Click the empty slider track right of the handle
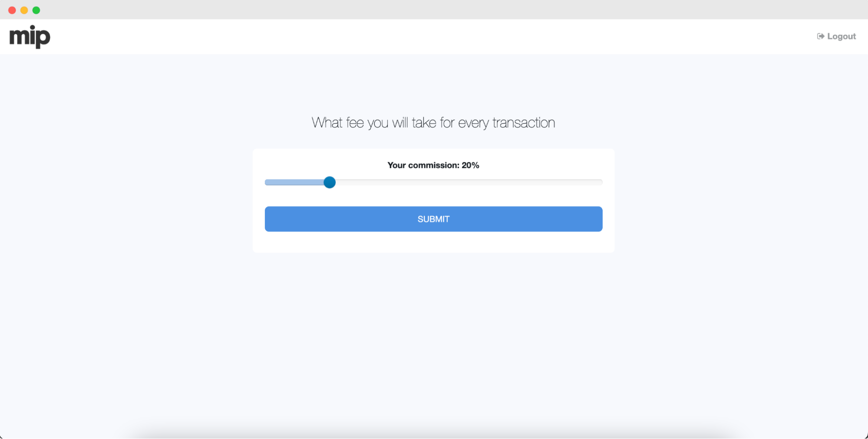 469,182
